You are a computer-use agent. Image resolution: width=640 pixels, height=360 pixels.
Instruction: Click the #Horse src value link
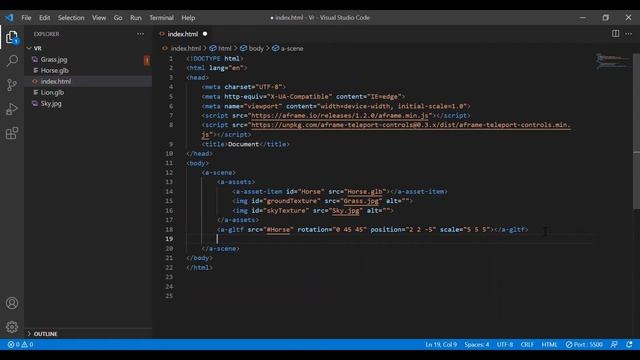pyautogui.click(x=278, y=229)
